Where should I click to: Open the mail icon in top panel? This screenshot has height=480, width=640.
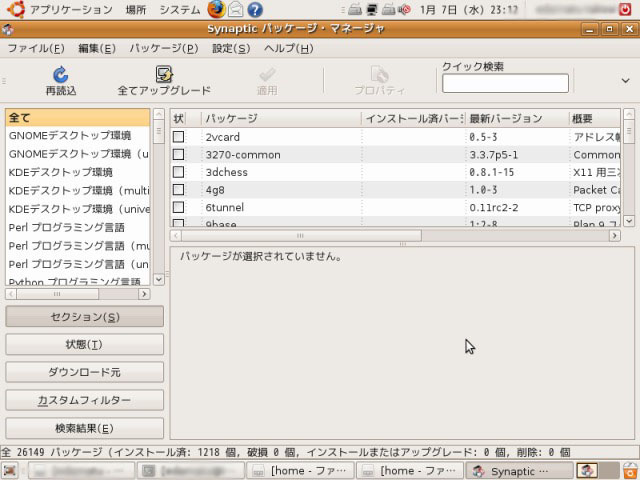(236, 9)
